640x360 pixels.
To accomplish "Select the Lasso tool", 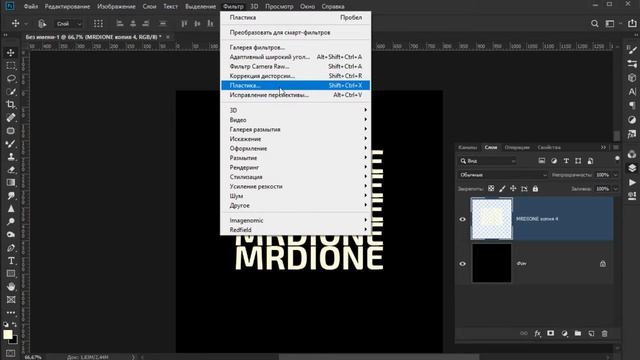I will [x=11, y=79].
